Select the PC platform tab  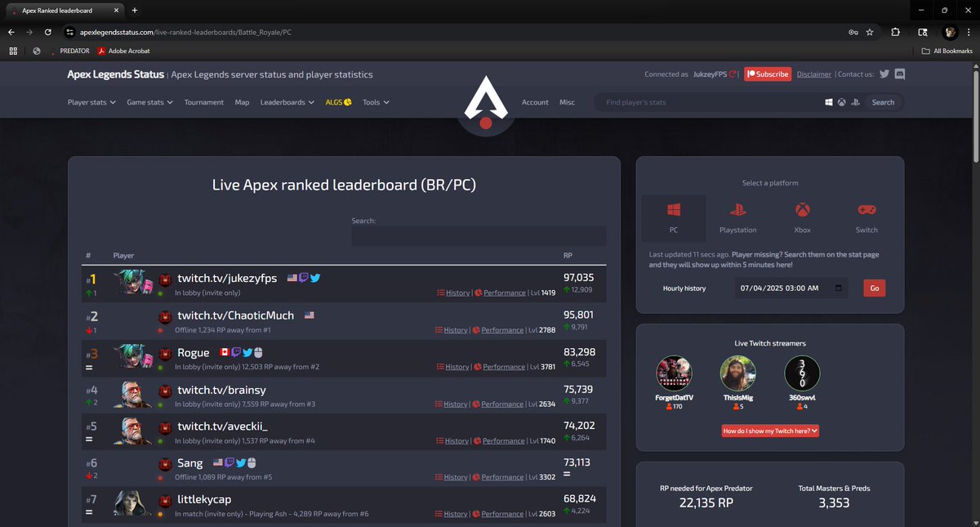[674, 218]
